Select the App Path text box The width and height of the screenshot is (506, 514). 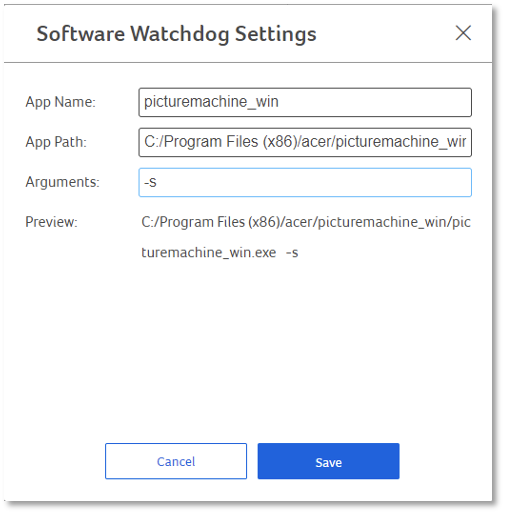305,142
